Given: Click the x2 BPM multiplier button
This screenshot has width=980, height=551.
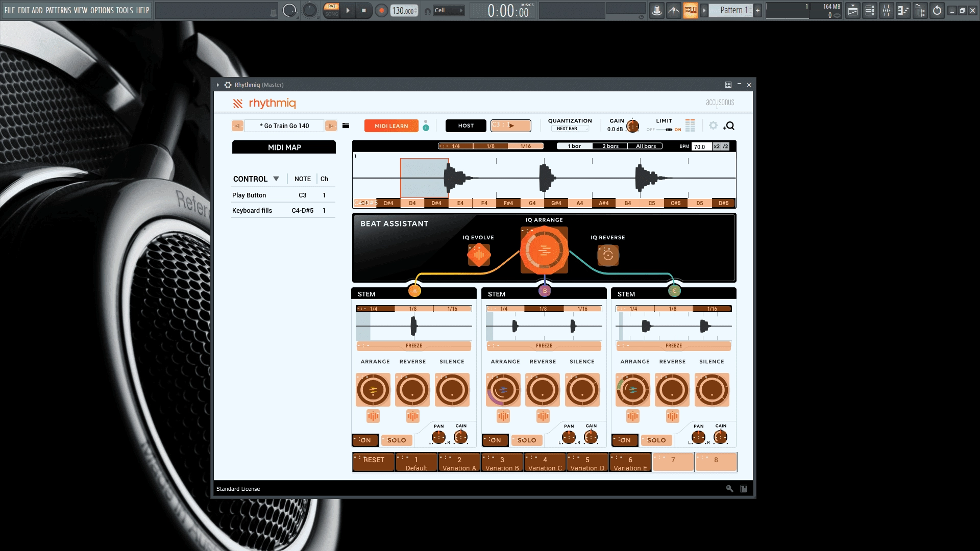Looking at the screenshot, I should 717,146.
